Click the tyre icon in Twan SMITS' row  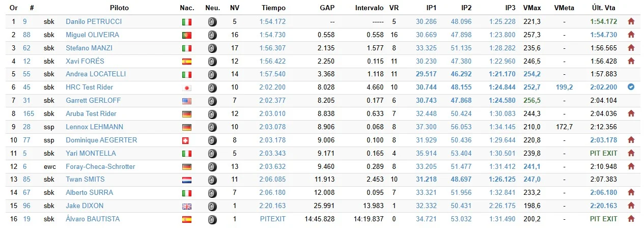212,180
